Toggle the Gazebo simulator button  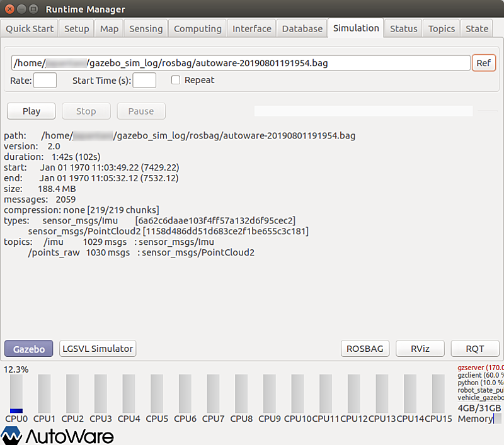28,349
